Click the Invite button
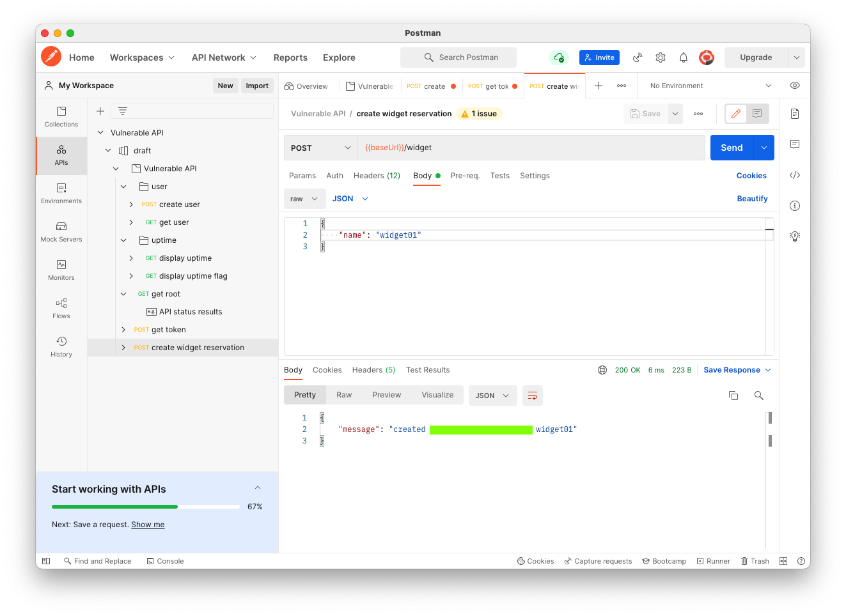This screenshot has width=846, height=616. (x=599, y=58)
